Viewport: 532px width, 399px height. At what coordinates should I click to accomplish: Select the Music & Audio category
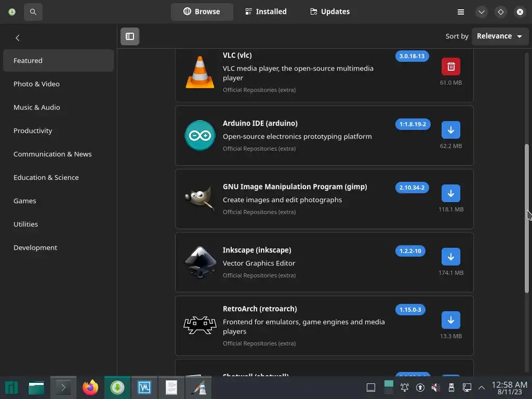[x=58, y=107]
